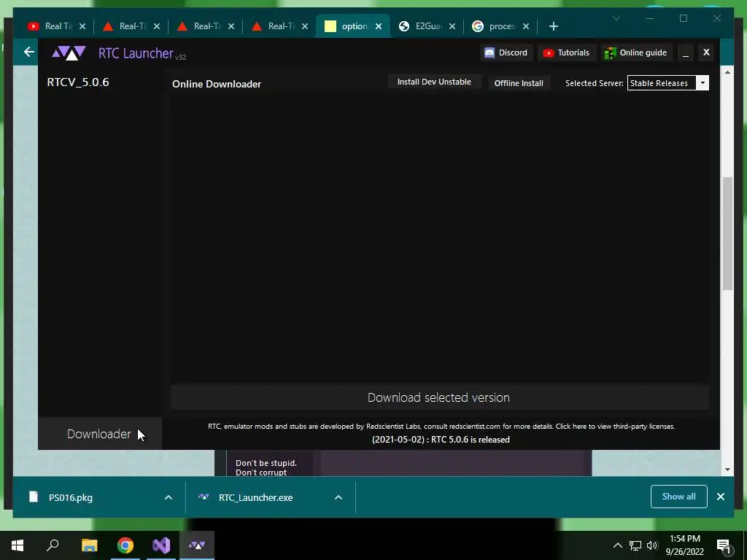This screenshot has height=560, width=747.
Task: Open the tab search chevron in Chrome
Action: tap(616, 18)
